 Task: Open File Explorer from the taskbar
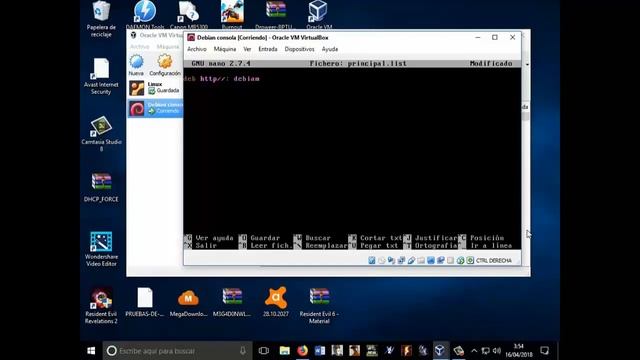(284, 351)
